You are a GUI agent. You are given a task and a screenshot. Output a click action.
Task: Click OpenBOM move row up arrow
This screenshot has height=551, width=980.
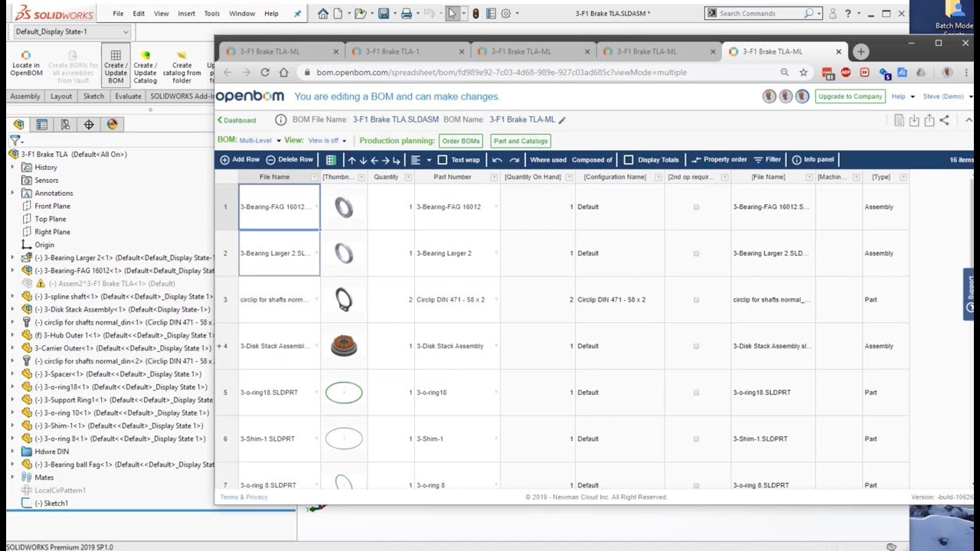click(352, 160)
